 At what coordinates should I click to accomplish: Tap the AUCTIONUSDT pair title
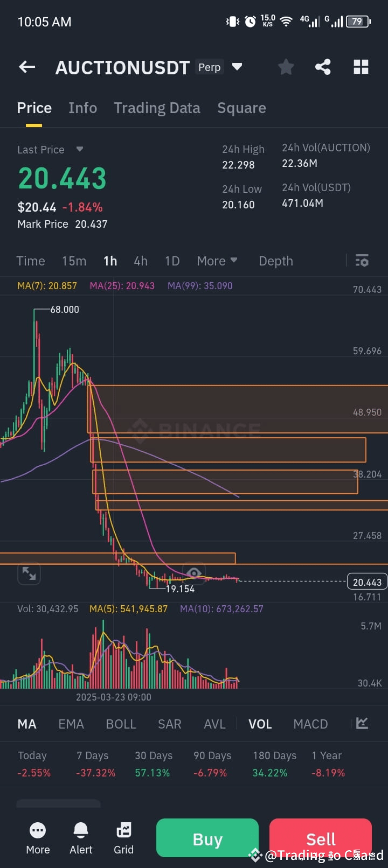tap(122, 67)
